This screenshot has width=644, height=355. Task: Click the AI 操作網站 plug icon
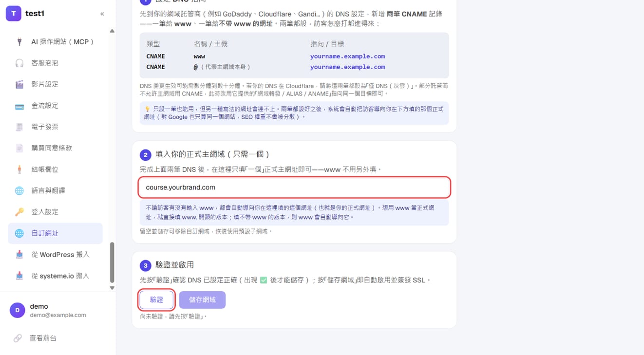(x=19, y=42)
